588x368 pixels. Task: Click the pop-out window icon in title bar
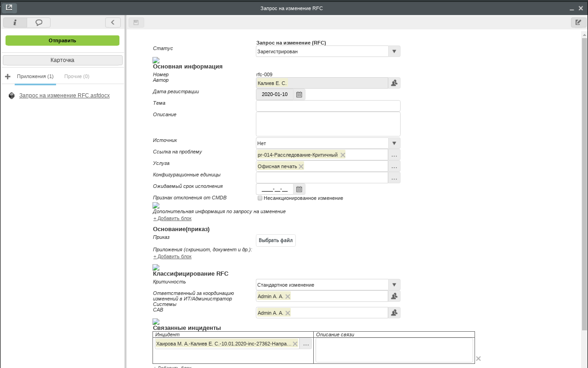[9, 8]
